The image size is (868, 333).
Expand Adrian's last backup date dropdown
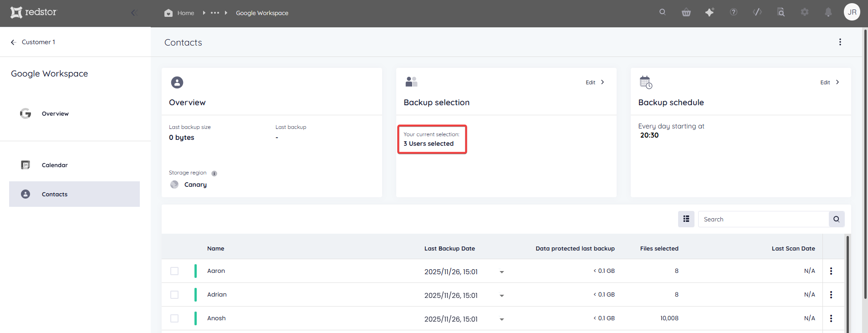click(x=502, y=296)
